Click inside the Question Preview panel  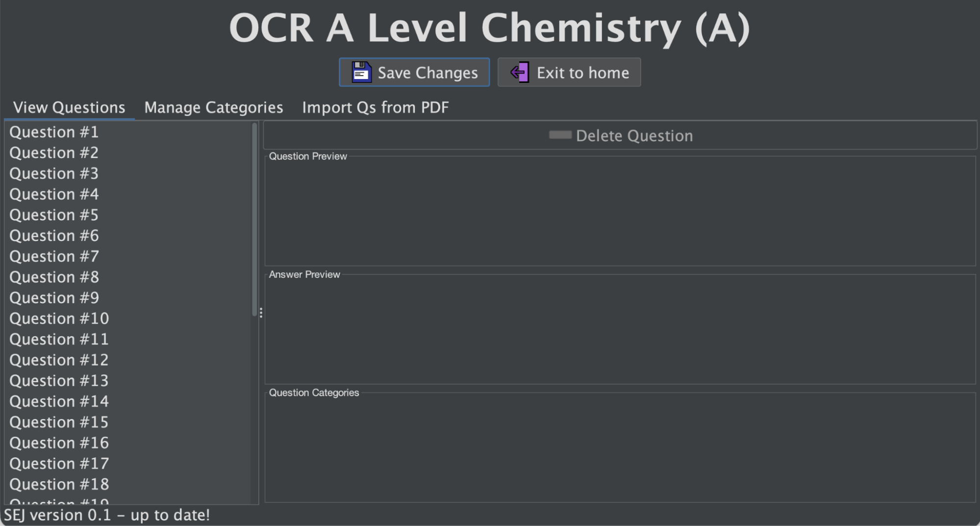point(620,212)
